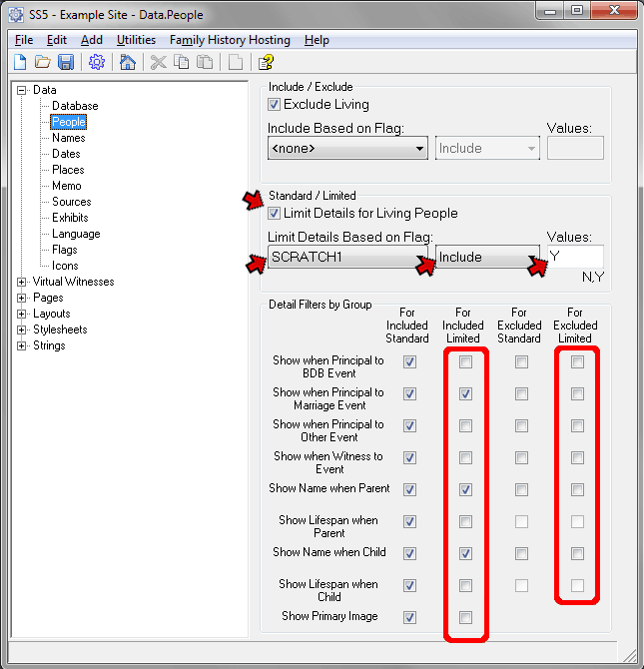Collapse the Data tree node
This screenshot has width=644, height=669.
22,90
